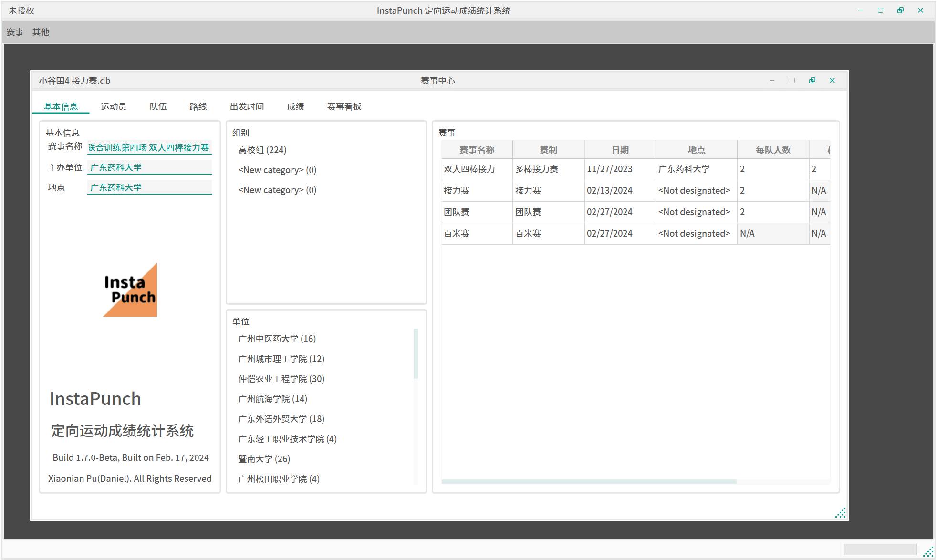Select the first <New category> (0) entry
Viewport: 937px width, 560px height.
tap(277, 170)
